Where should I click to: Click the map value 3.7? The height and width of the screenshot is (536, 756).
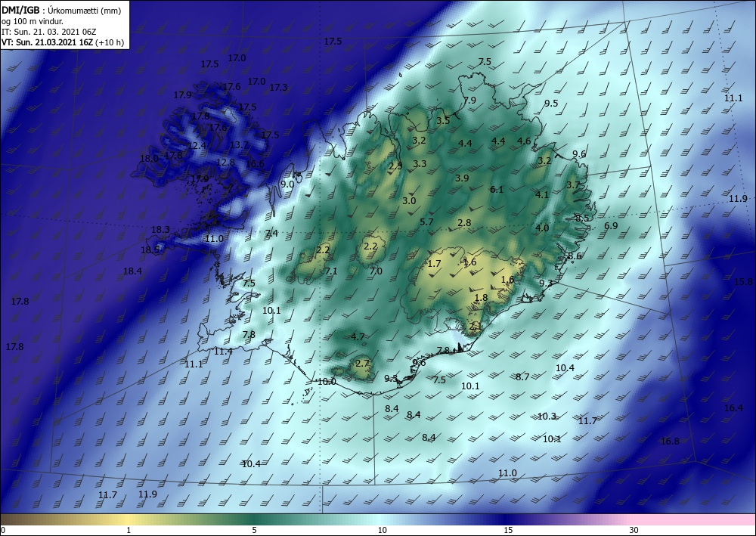[x=573, y=184]
